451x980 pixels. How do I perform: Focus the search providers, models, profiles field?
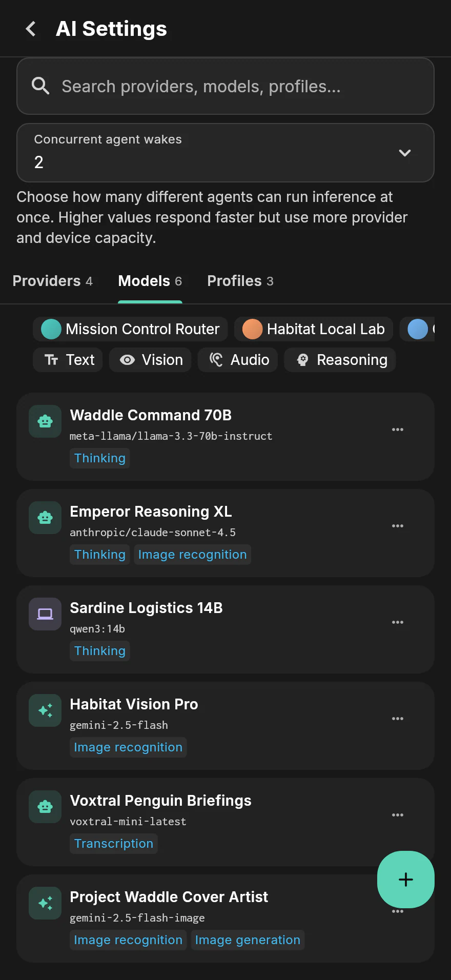(x=225, y=86)
